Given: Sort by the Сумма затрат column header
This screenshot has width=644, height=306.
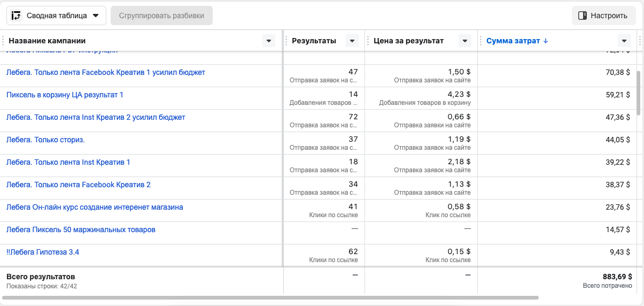Looking at the screenshot, I should pos(513,41).
